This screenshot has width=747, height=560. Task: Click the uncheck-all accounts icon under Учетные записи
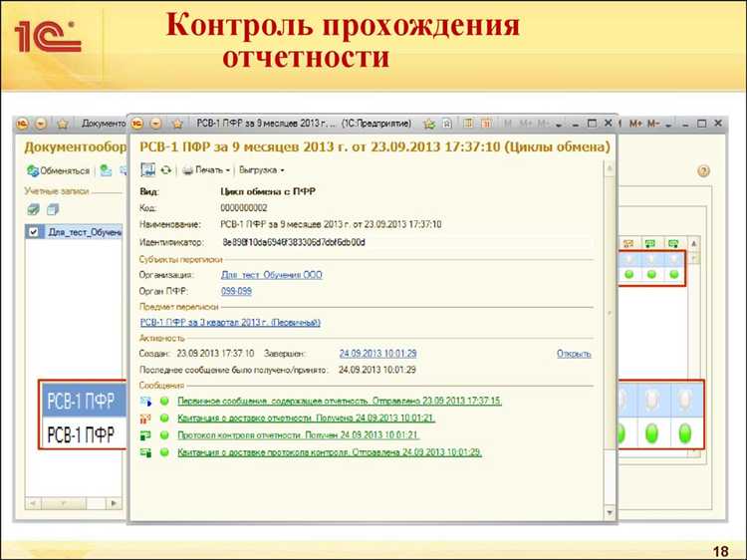[x=53, y=208]
